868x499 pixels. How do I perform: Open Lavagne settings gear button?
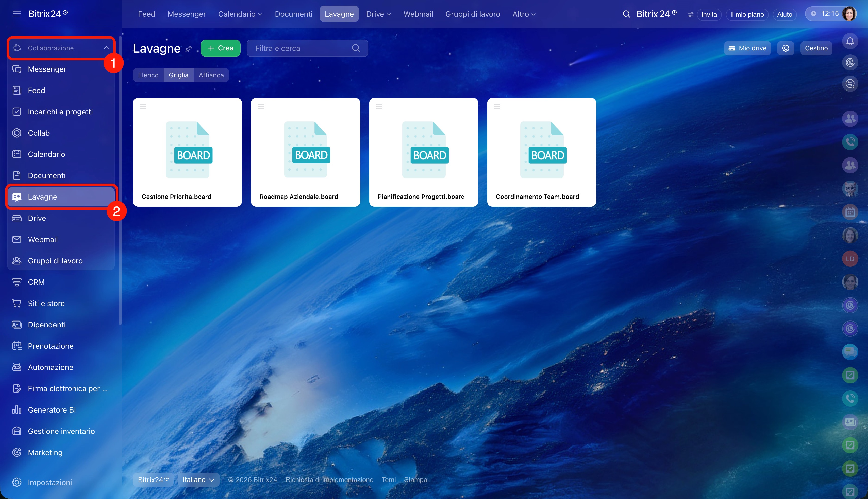coord(785,48)
